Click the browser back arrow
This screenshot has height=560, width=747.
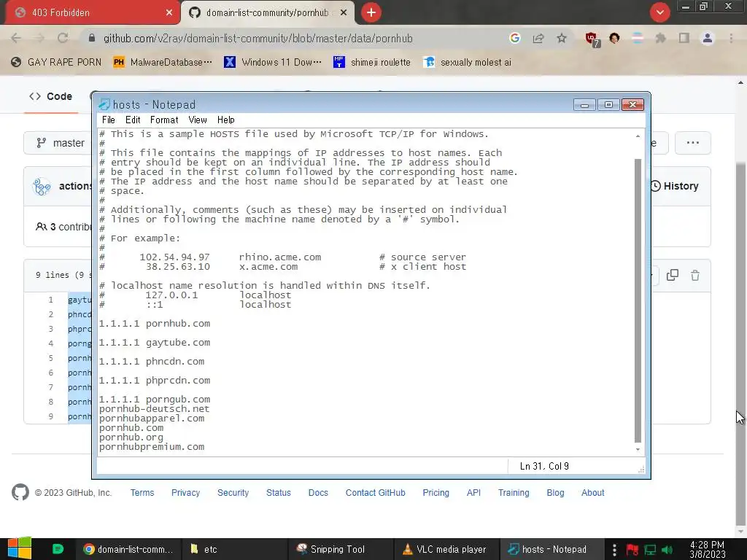click(x=16, y=38)
